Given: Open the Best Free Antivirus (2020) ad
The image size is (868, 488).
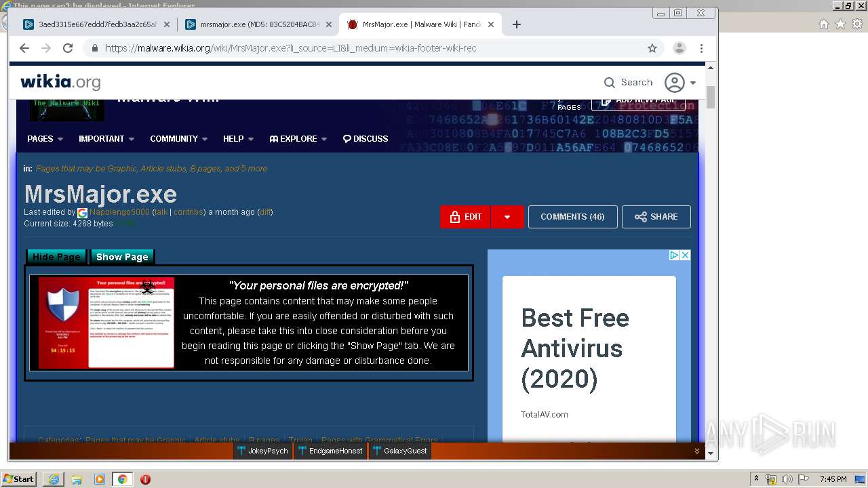Looking at the screenshot, I should pos(575,348).
